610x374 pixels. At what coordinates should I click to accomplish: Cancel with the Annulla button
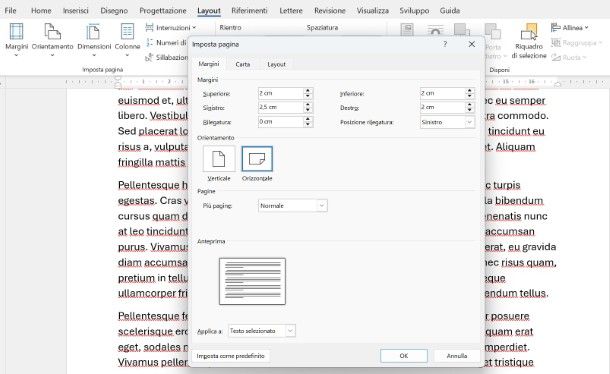click(x=457, y=356)
